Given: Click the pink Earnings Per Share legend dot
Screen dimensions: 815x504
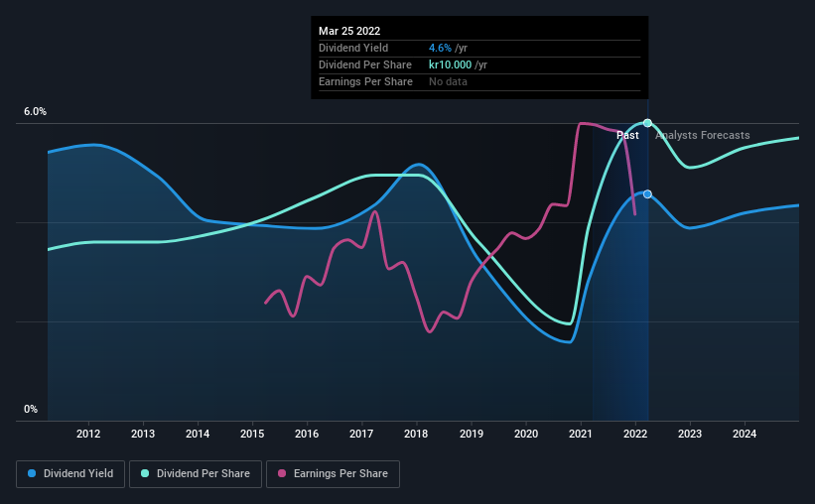Looking at the screenshot, I should tap(282, 473).
